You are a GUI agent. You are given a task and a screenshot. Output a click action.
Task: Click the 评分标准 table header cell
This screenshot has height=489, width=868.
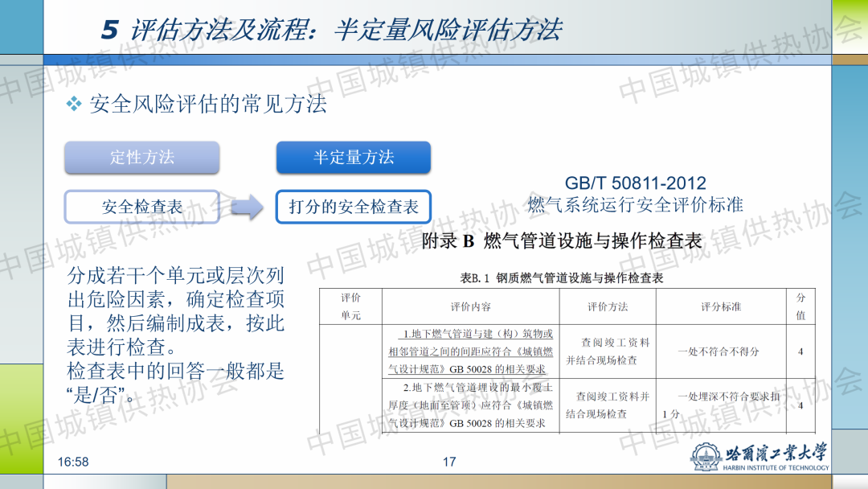720,306
